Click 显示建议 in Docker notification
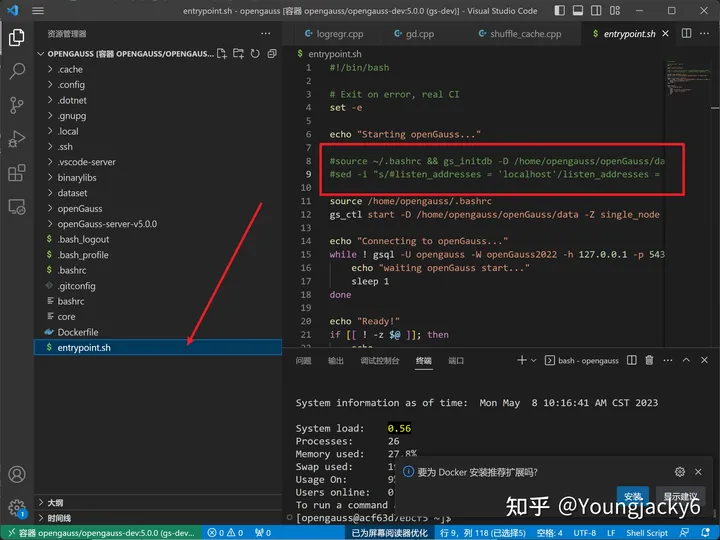This screenshot has height=540, width=720. [680, 496]
